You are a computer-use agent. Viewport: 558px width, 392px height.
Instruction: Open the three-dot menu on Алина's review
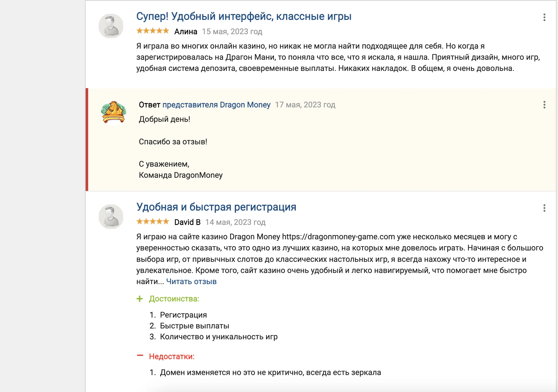click(x=544, y=17)
